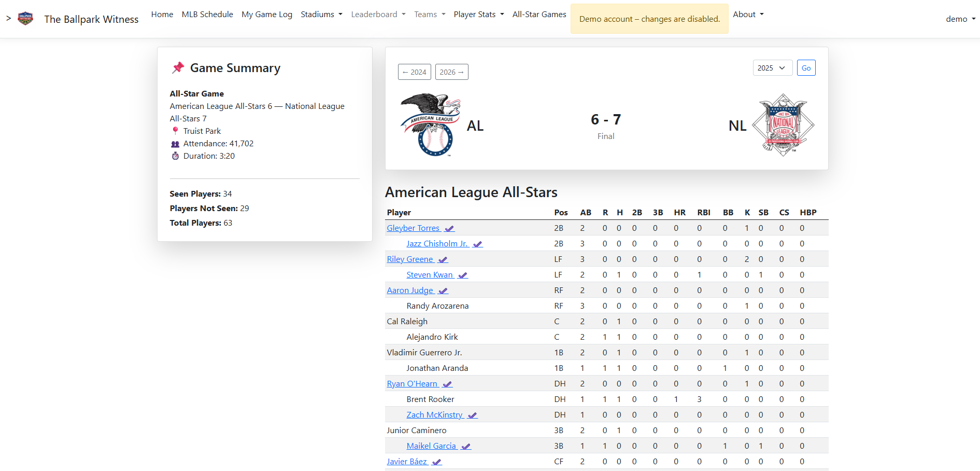Viewport: 980px width, 471px height.
Task: Go to the MLB Schedule page
Action: [207, 15]
